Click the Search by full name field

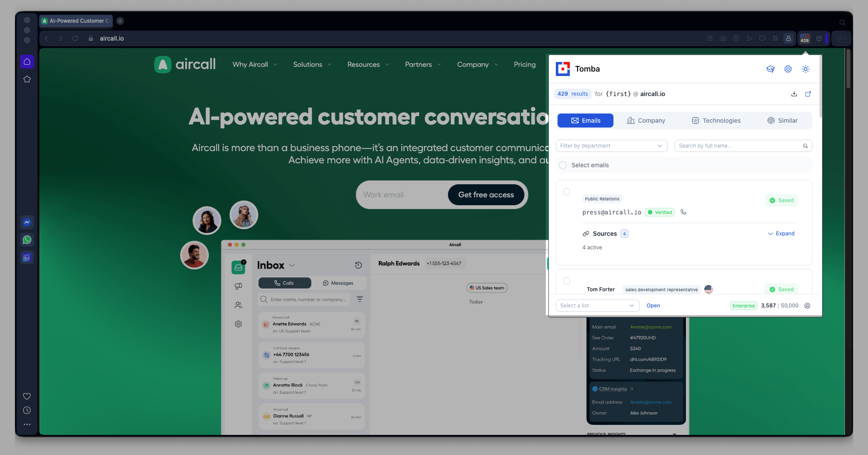(739, 146)
